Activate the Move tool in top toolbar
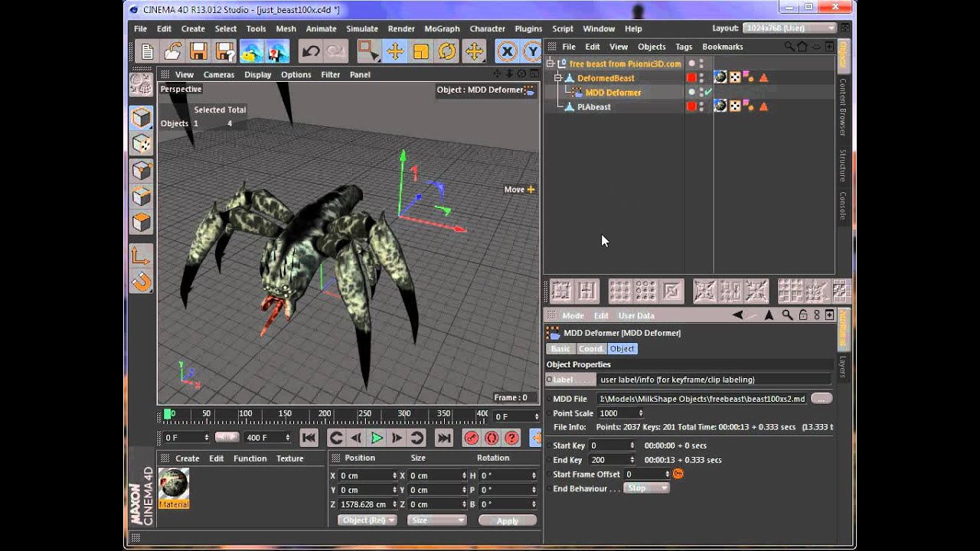The image size is (980, 551). point(395,51)
